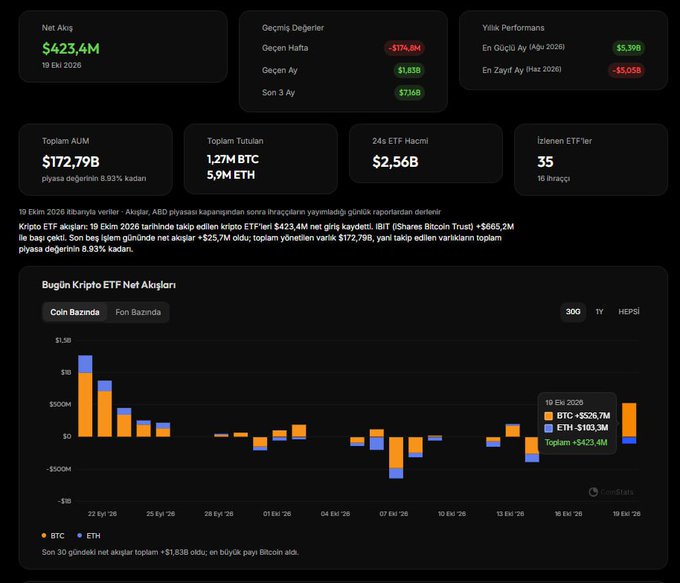Click the $1,5B y-axis label
Viewport: 680px width, 583px height.
(63, 340)
